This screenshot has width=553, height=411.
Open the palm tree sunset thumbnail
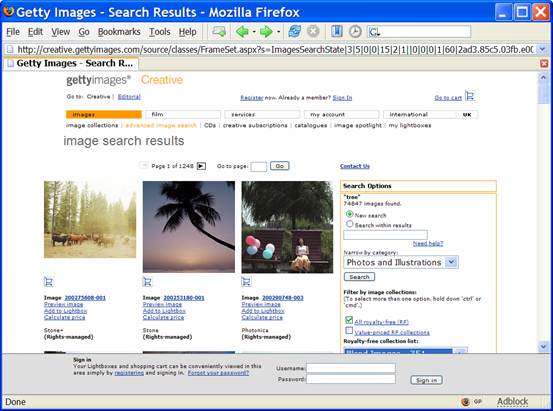[189, 227]
